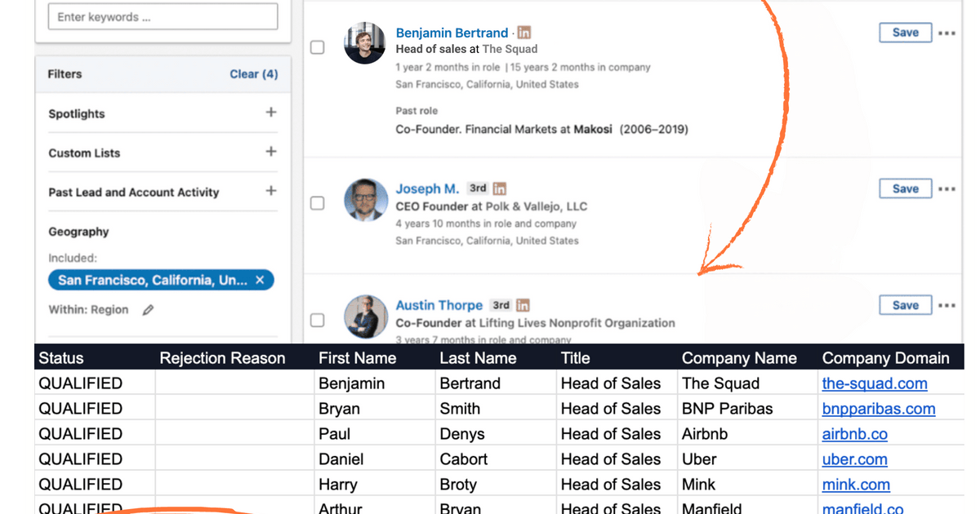
Task: Open more options for Benjamin Bertrand
Action: (947, 33)
